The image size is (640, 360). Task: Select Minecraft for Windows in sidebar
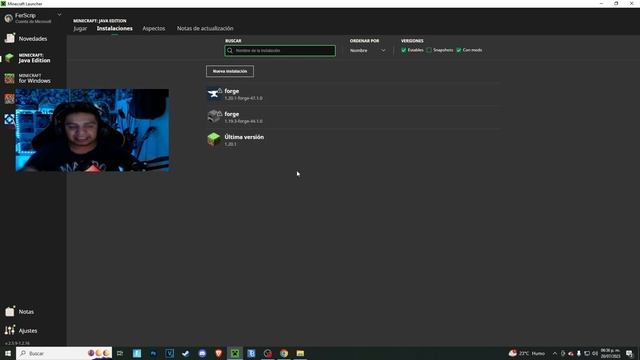pyautogui.click(x=29, y=78)
